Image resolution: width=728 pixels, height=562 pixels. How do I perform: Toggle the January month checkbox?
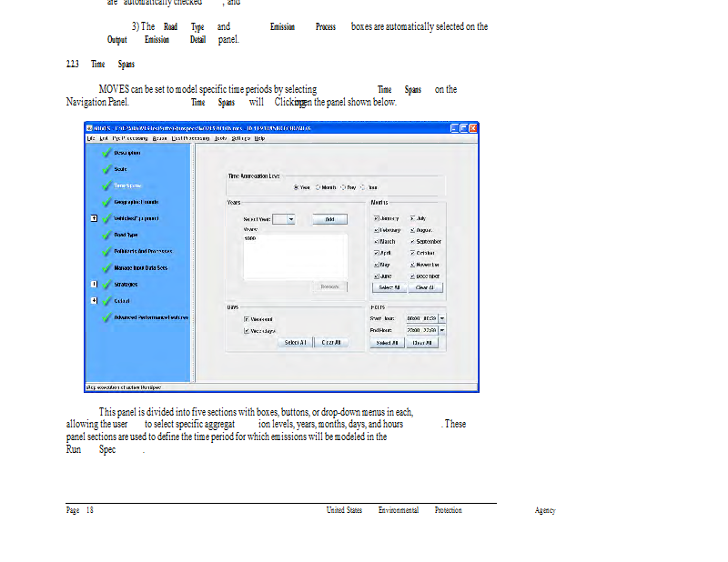pyautogui.click(x=377, y=219)
